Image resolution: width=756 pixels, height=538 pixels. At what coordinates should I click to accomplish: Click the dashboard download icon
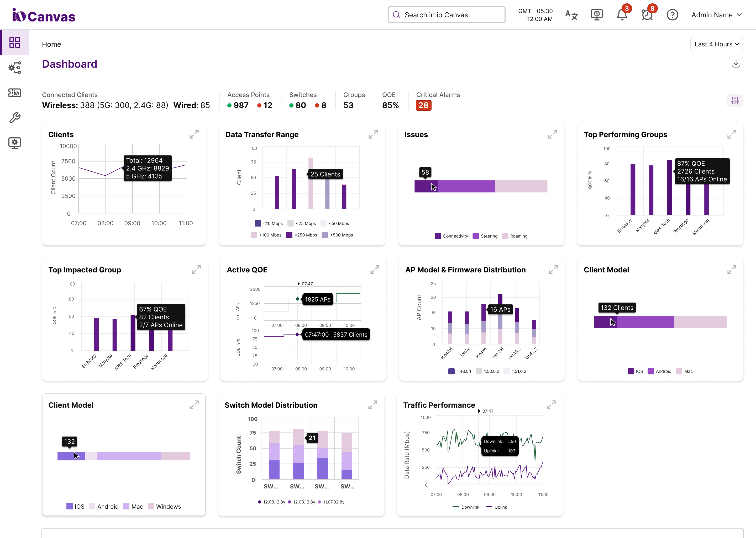pos(736,64)
